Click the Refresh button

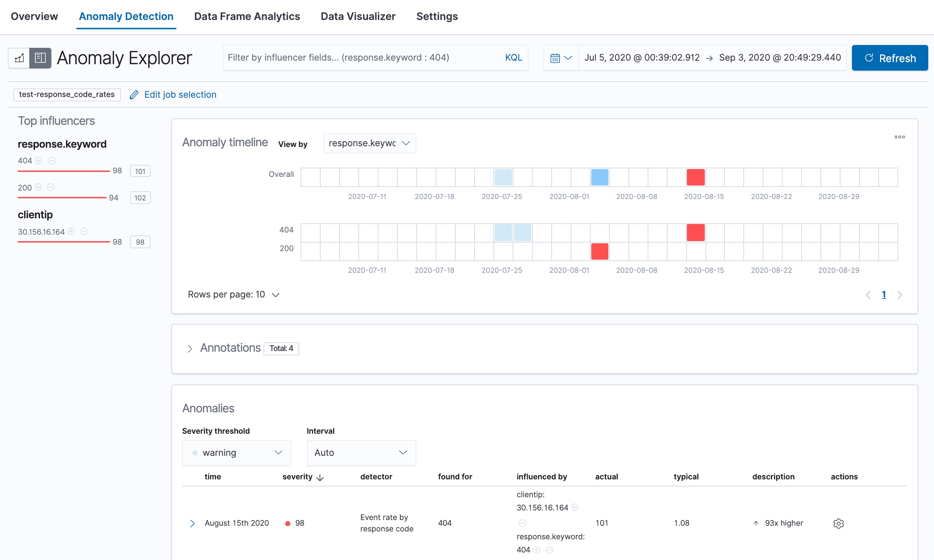tap(889, 58)
